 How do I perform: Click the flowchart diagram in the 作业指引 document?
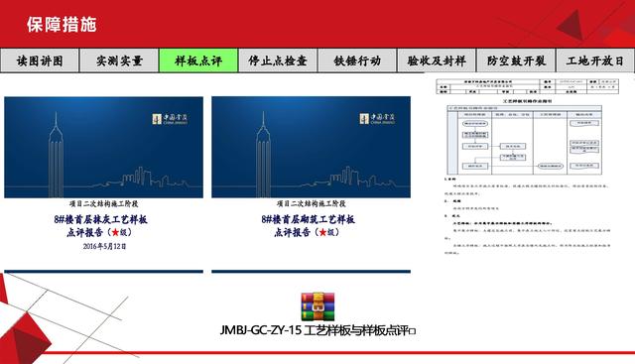tap(524, 140)
